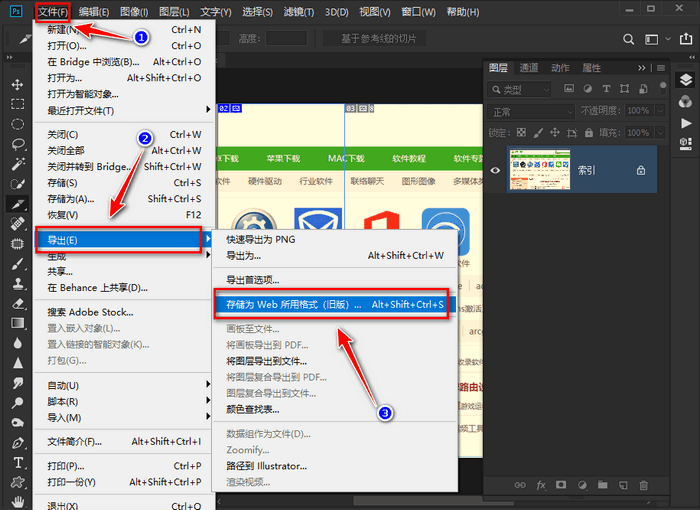Switch to the 通道 tab
The image size is (700, 510).
click(530, 68)
